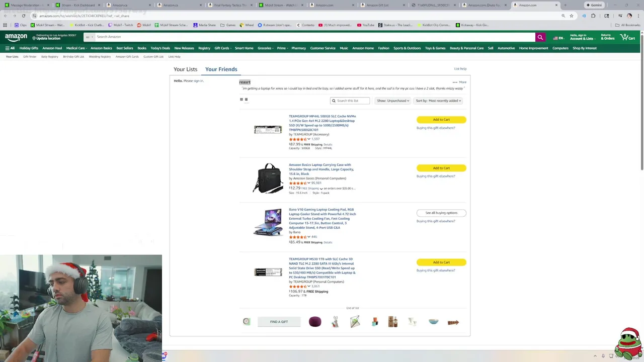
Task: Click Returns & Orders link
Action: click(x=608, y=37)
